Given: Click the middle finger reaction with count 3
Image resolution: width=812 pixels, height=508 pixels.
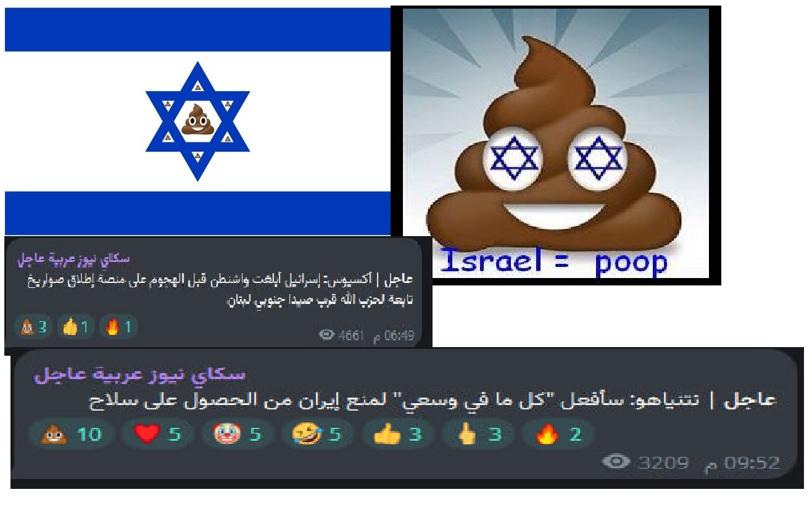Looking at the screenshot, I should coord(476,435).
